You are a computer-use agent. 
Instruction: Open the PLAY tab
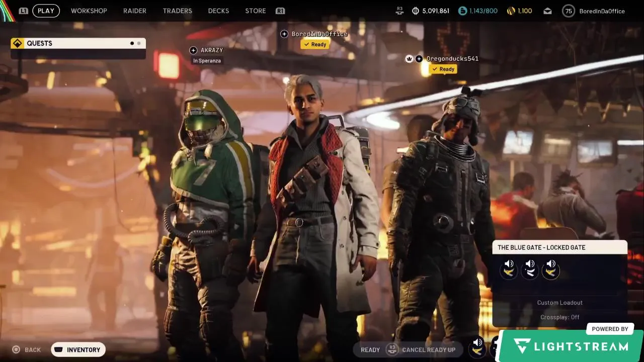pos(46,11)
